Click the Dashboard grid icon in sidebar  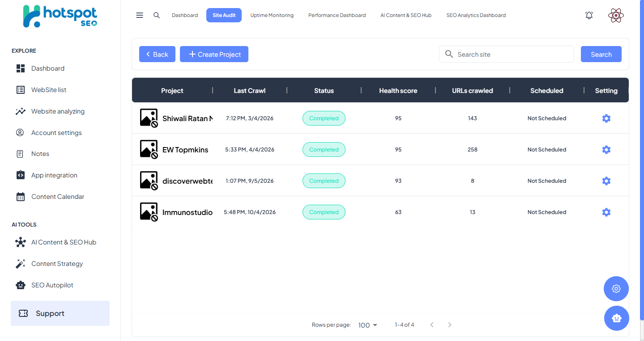21,68
